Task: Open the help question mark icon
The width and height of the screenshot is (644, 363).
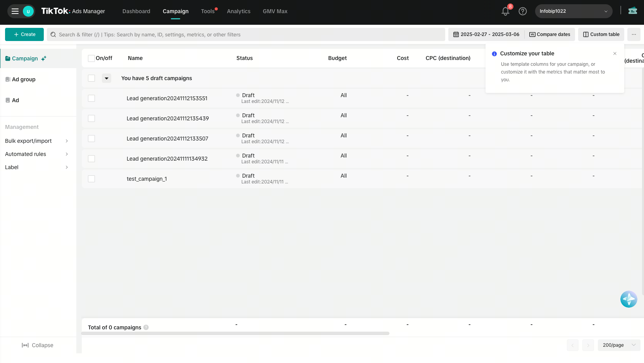Action: [x=523, y=11]
